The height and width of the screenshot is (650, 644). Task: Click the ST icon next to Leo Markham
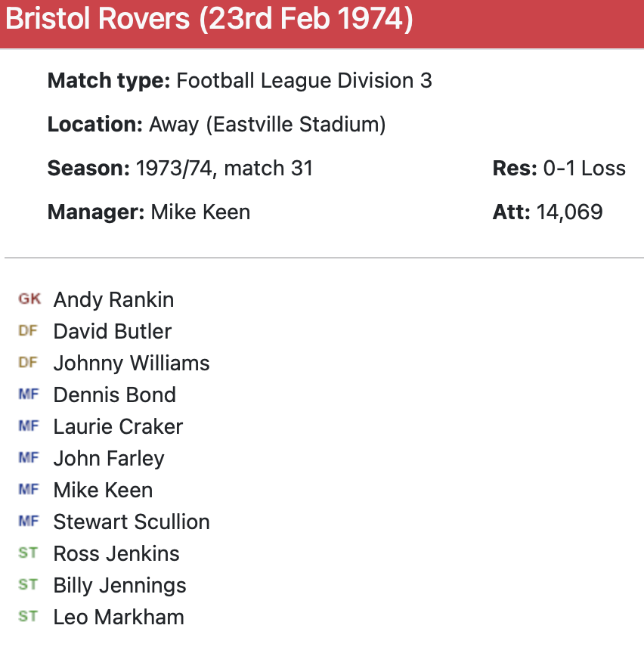click(x=28, y=617)
